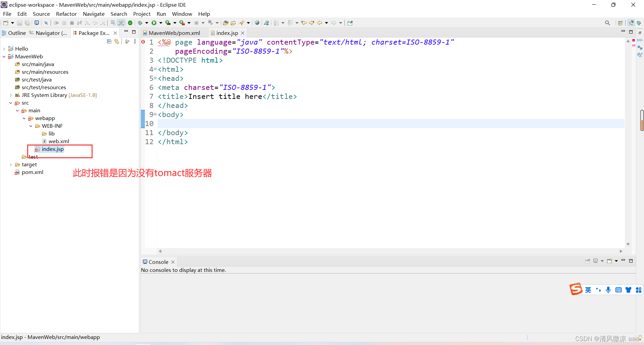Toggle Link with Editor in Package Explorer
644x345 pixels.
pos(117,41)
